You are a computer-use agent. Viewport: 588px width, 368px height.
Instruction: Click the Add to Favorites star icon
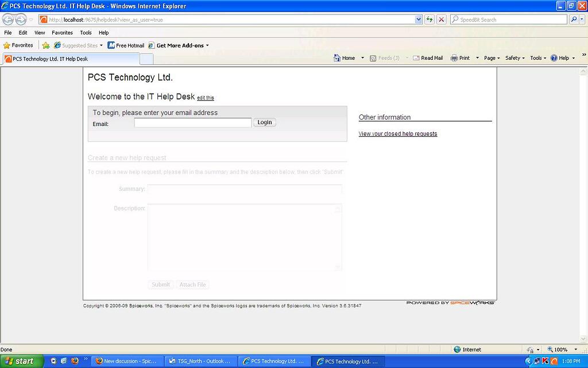[45, 45]
